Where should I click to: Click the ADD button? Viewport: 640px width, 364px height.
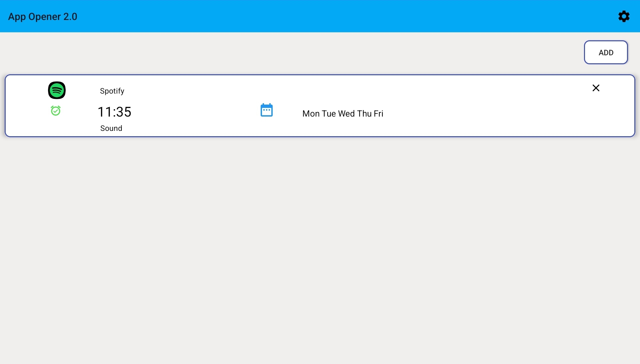pos(606,52)
